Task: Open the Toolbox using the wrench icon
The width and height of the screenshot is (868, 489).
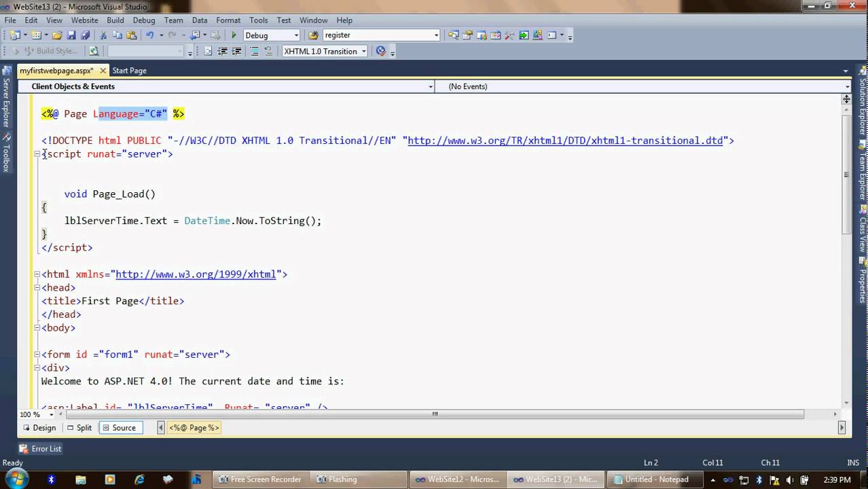Action: pyautogui.click(x=509, y=35)
